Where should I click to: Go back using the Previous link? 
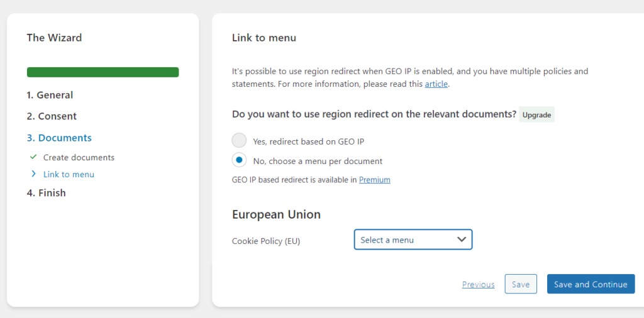pos(478,284)
